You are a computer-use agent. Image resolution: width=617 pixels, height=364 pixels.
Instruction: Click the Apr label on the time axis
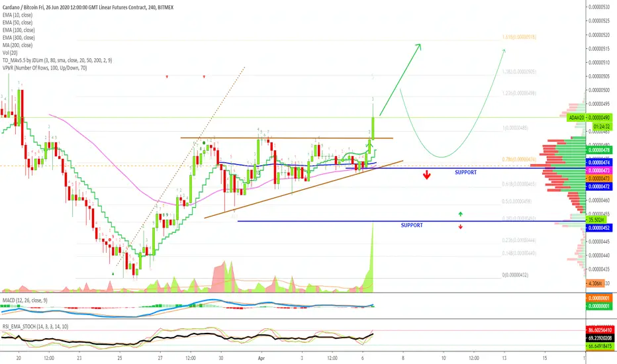click(x=261, y=358)
